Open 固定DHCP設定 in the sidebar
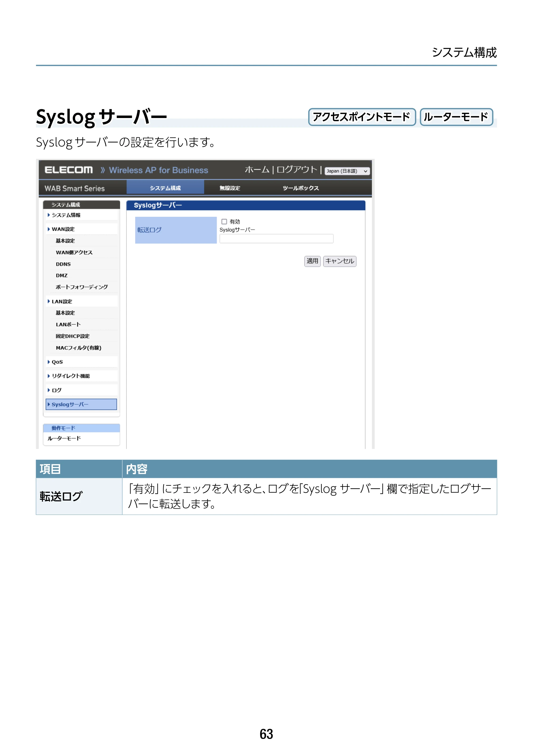Viewport: 533px width, 756px height. coord(72,336)
